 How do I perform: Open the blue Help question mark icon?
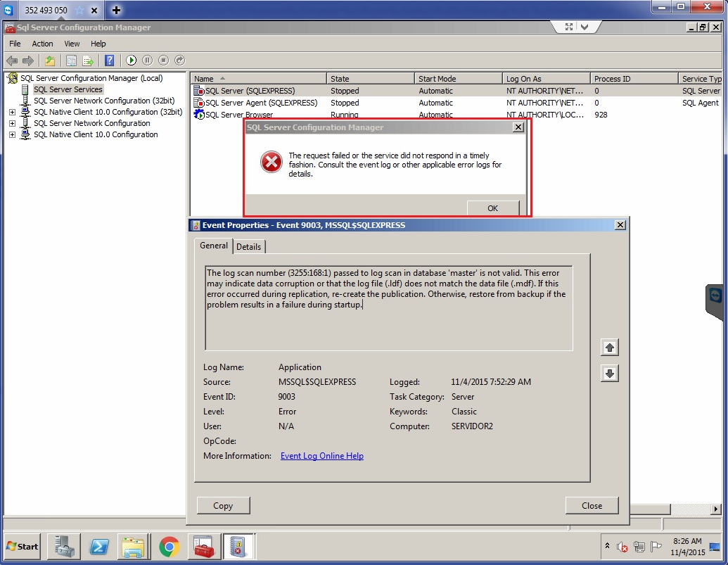point(110,61)
